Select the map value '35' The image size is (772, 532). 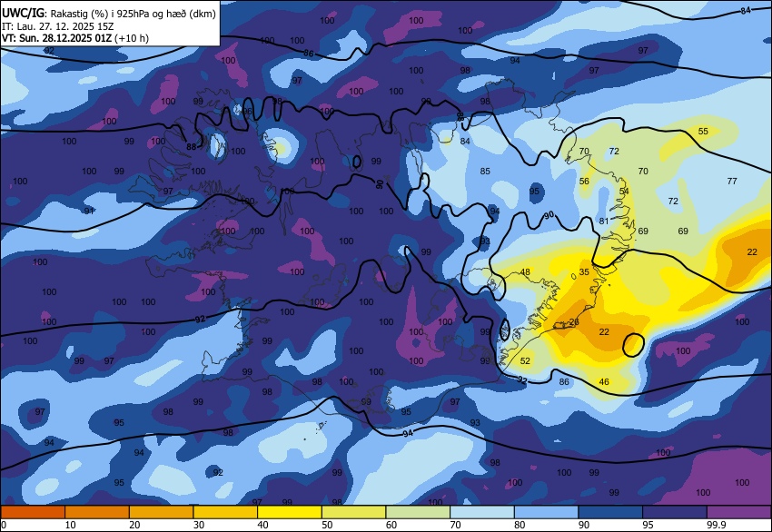coord(584,271)
